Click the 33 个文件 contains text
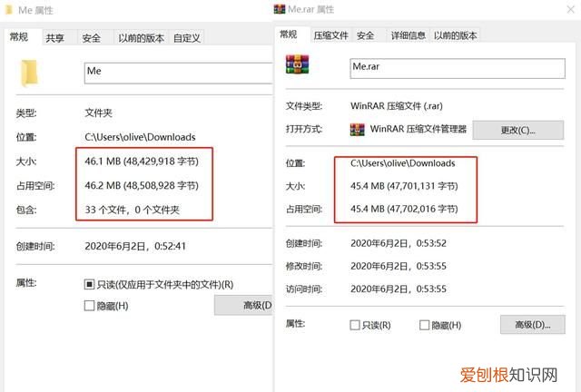581x392 pixels. tap(132, 210)
